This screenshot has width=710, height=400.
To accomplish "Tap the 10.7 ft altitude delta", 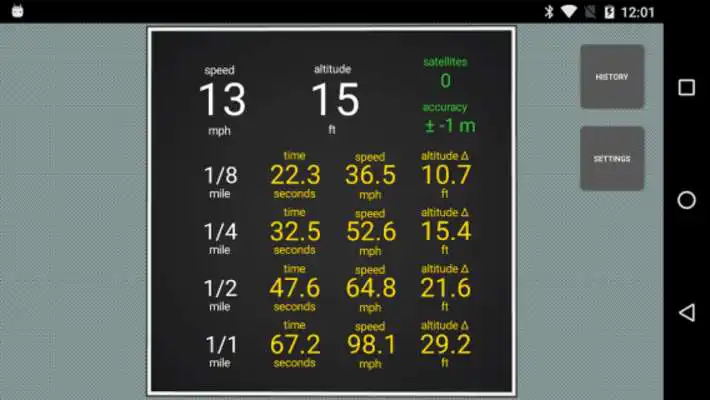I will [x=446, y=175].
